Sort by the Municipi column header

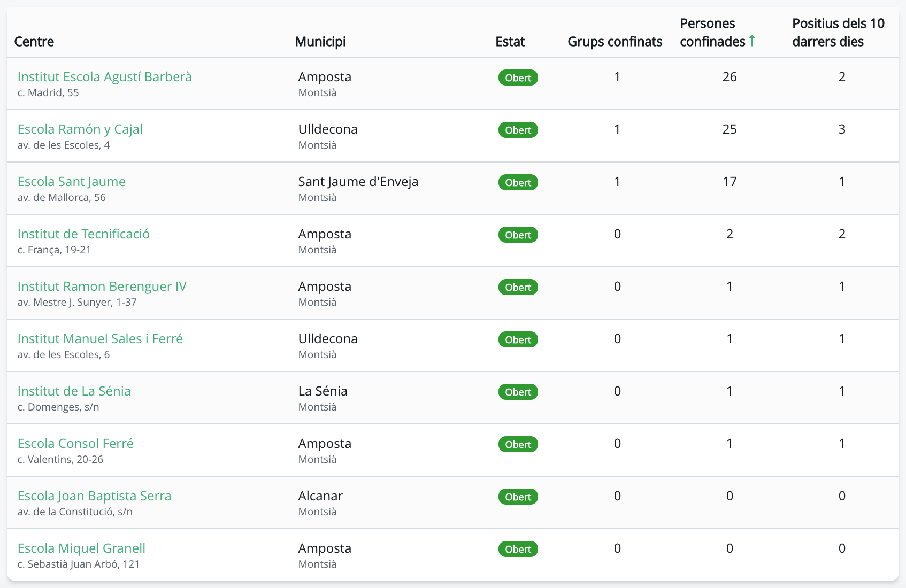coord(320,42)
